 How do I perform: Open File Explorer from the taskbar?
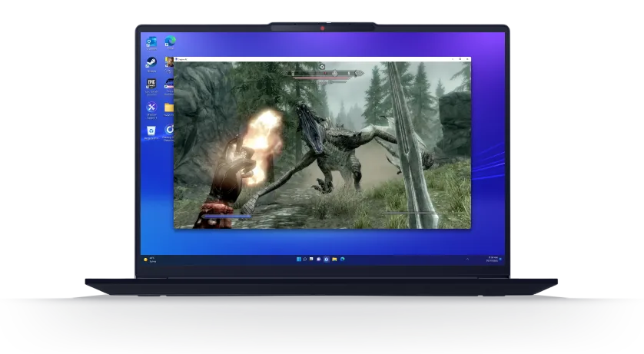coord(334,260)
